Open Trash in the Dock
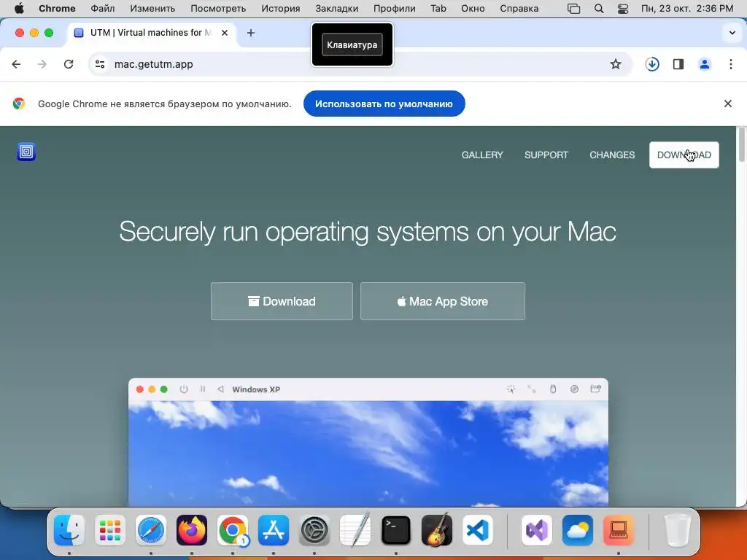The width and height of the screenshot is (747, 560). pos(677,530)
